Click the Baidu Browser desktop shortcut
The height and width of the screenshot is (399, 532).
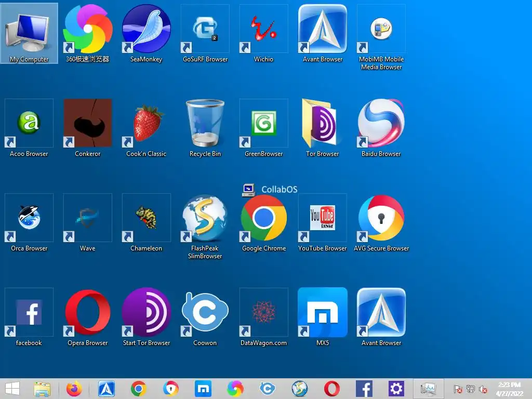pyautogui.click(x=381, y=128)
